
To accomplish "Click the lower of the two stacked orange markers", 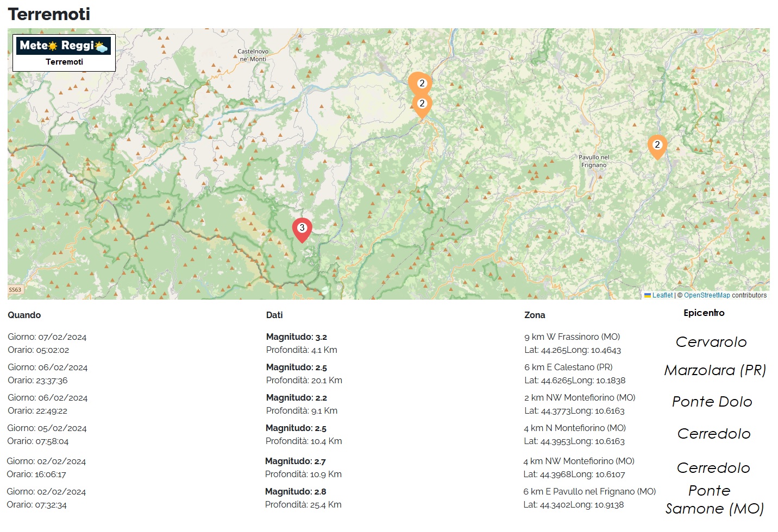I will click(422, 104).
